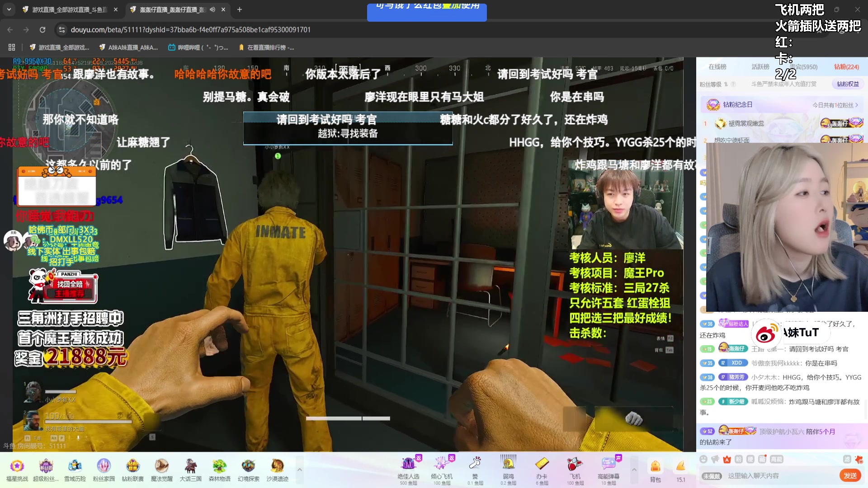The image size is (868, 488).
Task: Open the 魔法觉醒 activity icon
Action: point(161,470)
